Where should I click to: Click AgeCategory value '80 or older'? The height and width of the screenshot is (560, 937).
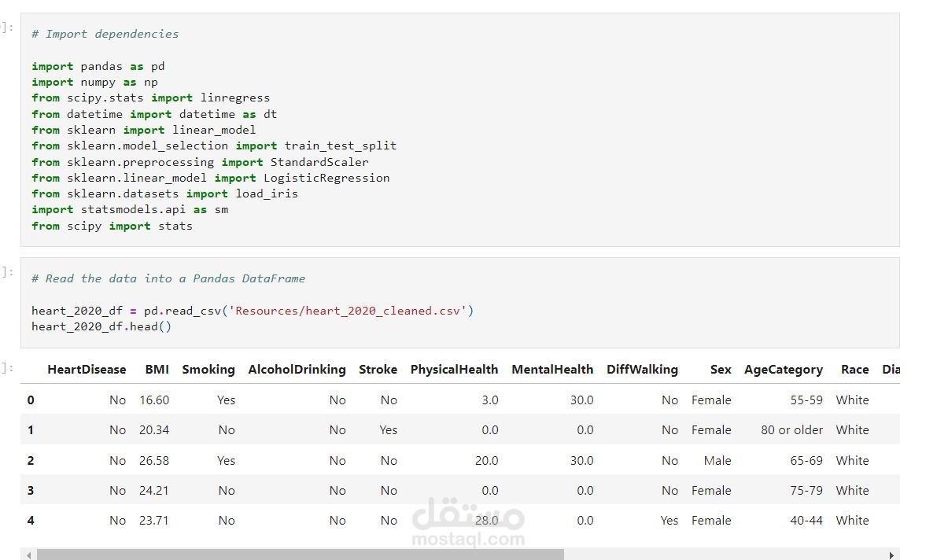(x=791, y=429)
